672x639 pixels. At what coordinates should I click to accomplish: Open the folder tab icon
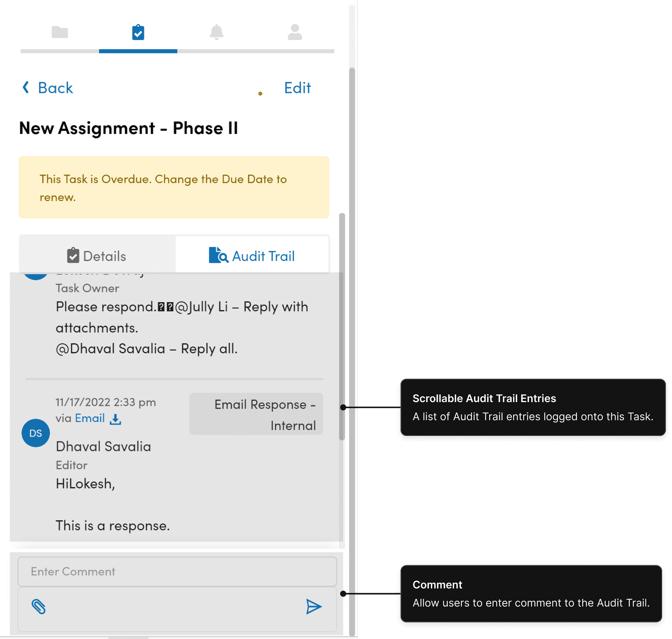click(60, 32)
